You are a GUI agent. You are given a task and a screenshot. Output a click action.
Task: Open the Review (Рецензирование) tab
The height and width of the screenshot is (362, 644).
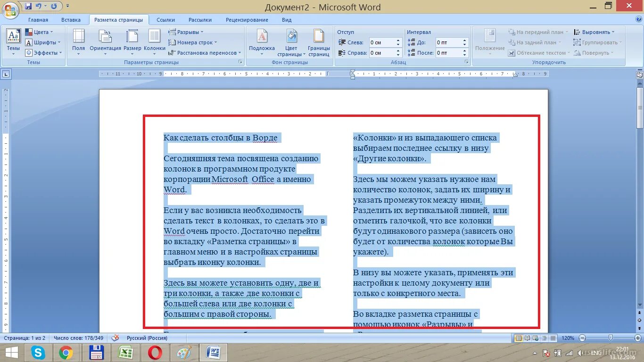pyautogui.click(x=247, y=20)
